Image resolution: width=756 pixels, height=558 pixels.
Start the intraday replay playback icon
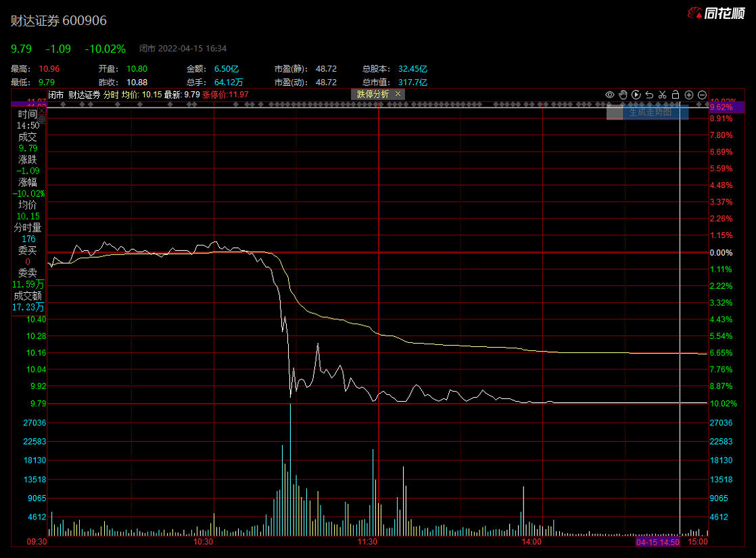[x=636, y=95]
